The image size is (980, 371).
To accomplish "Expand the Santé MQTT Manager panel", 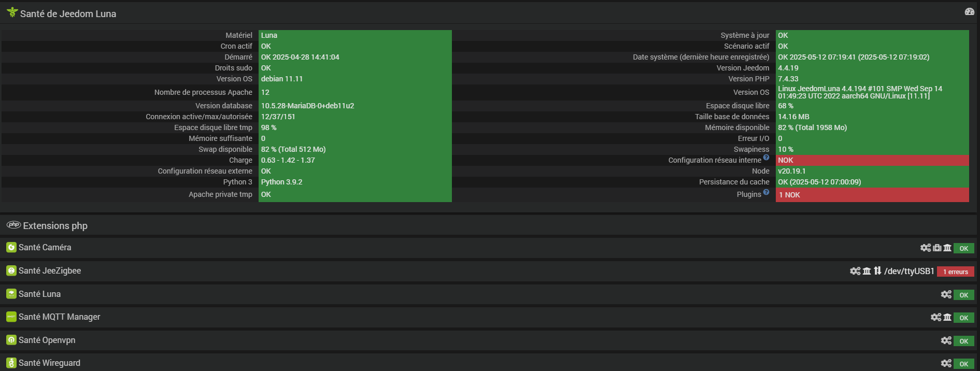I will [x=60, y=317].
